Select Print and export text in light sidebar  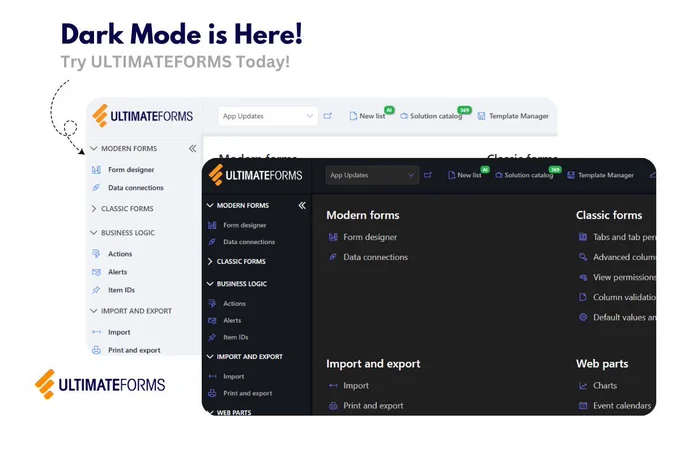pyautogui.click(x=134, y=350)
